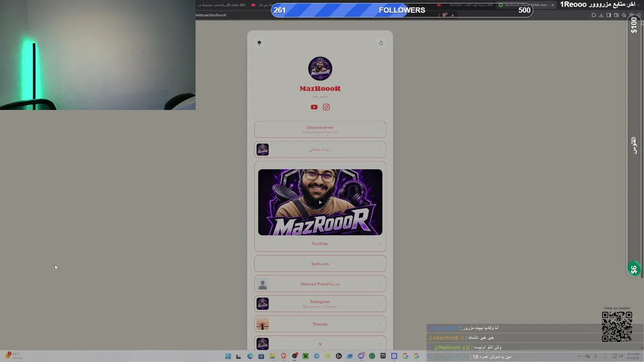The height and width of the screenshot is (362, 644).
Task: Click the Threads card thumbnail image
Action: [x=263, y=324]
